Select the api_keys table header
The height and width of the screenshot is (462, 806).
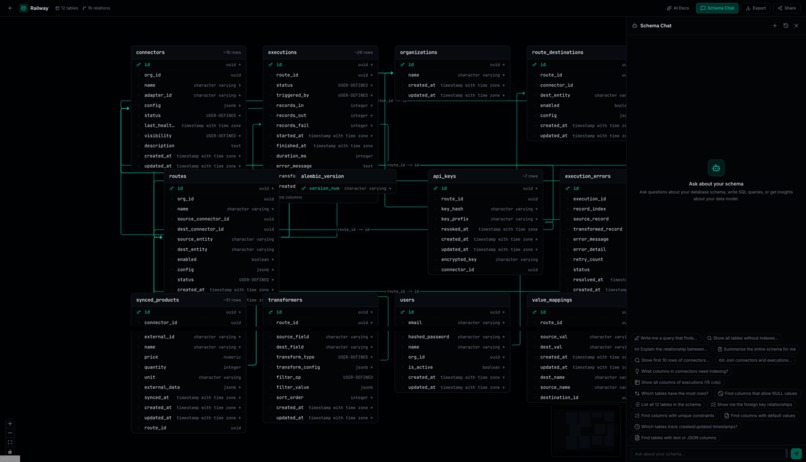[x=485, y=176]
